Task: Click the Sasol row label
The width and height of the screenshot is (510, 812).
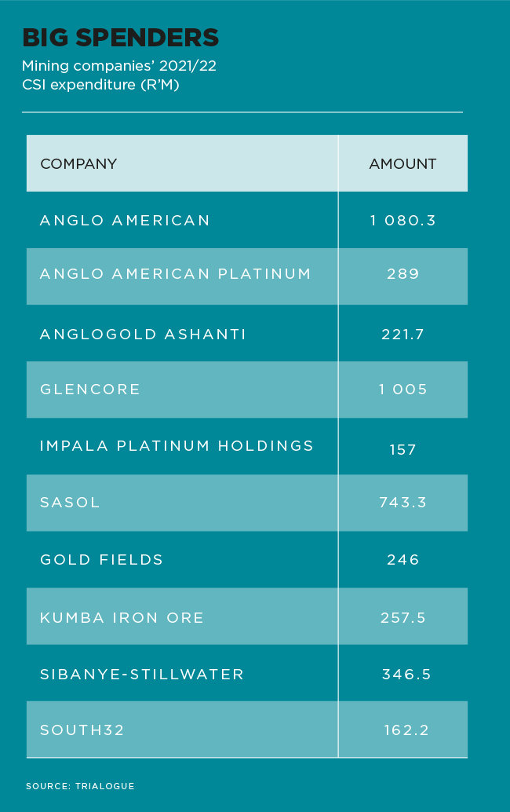Action: pyautogui.click(x=70, y=503)
